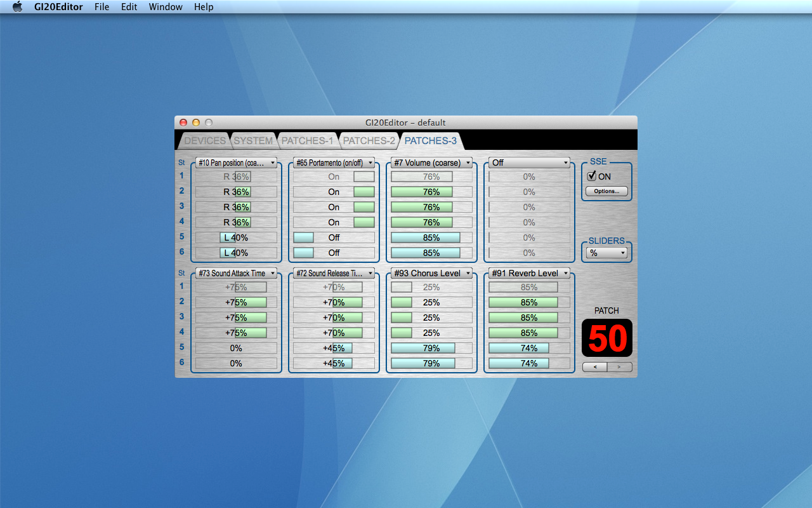The width and height of the screenshot is (812, 508).
Task: Go to next patch with > button
Action: [x=620, y=367]
